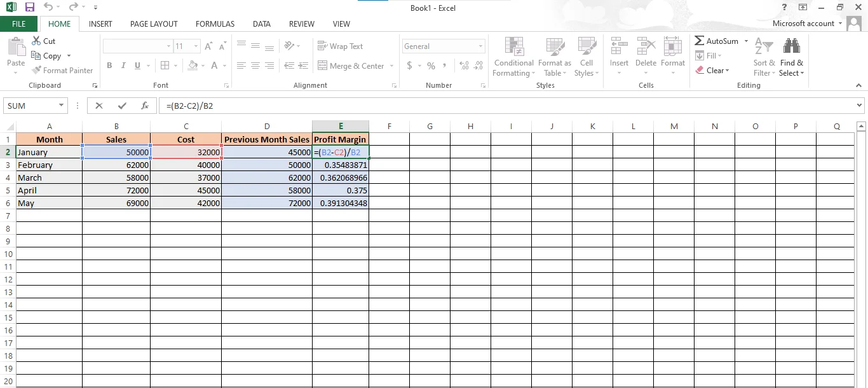
Task: Toggle Wrap Text
Action: coord(341,46)
